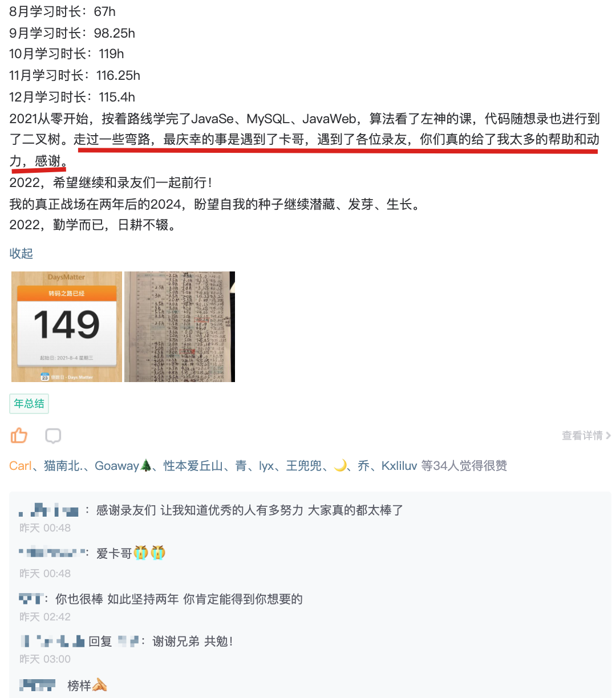
Task: Open 查看详情 details link
Action: 582,436
